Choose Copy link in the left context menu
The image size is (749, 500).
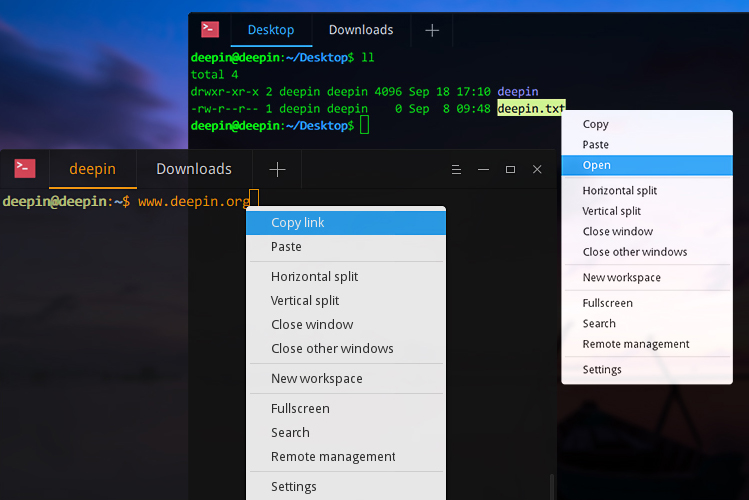tap(346, 223)
